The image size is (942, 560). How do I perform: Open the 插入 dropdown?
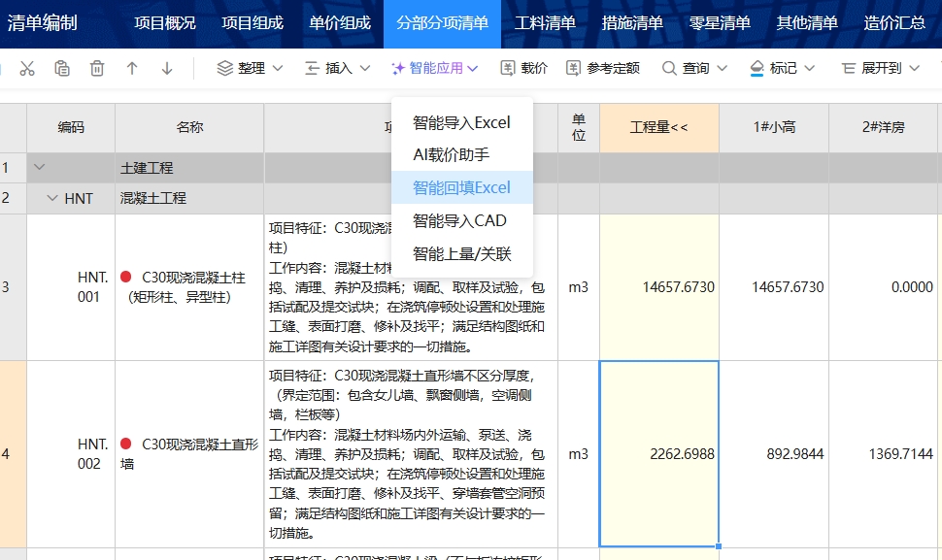(337, 69)
